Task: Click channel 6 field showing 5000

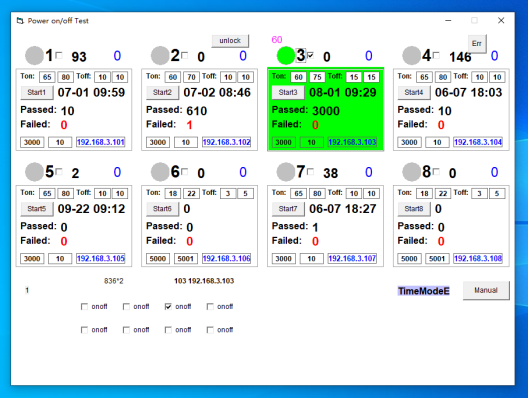Action: pos(158,259)
